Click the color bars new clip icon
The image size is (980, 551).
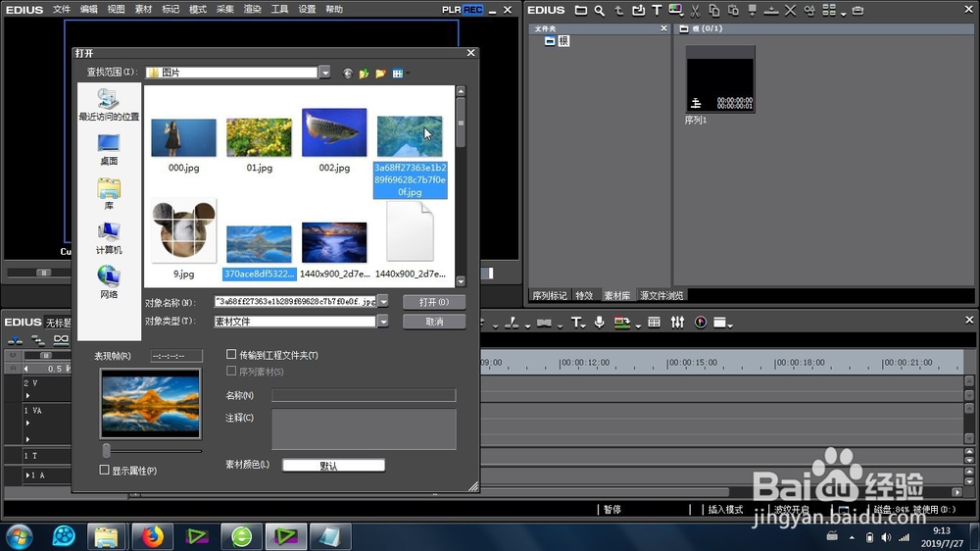coord(675,10)
